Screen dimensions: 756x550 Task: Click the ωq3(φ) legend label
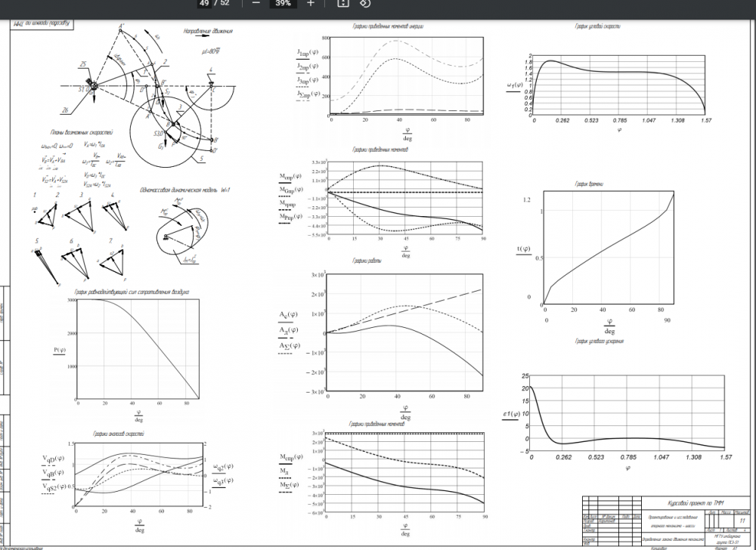[223, 480]
